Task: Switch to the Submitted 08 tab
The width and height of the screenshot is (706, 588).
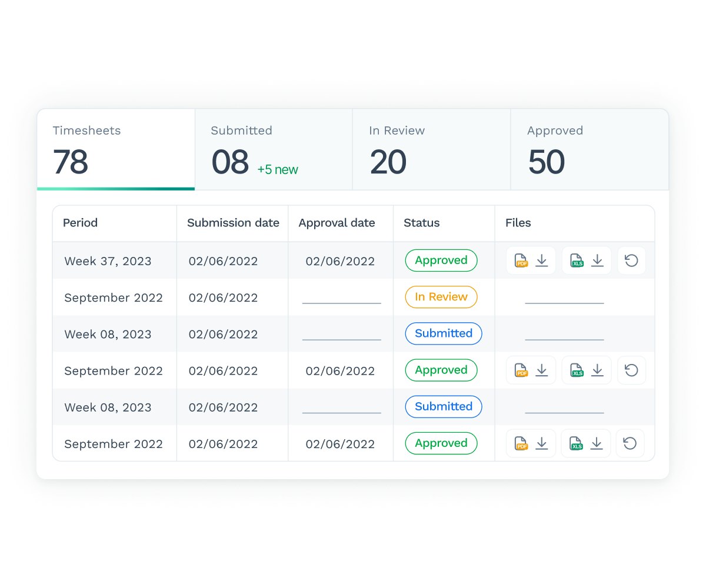Action: (x=274, y=149)
